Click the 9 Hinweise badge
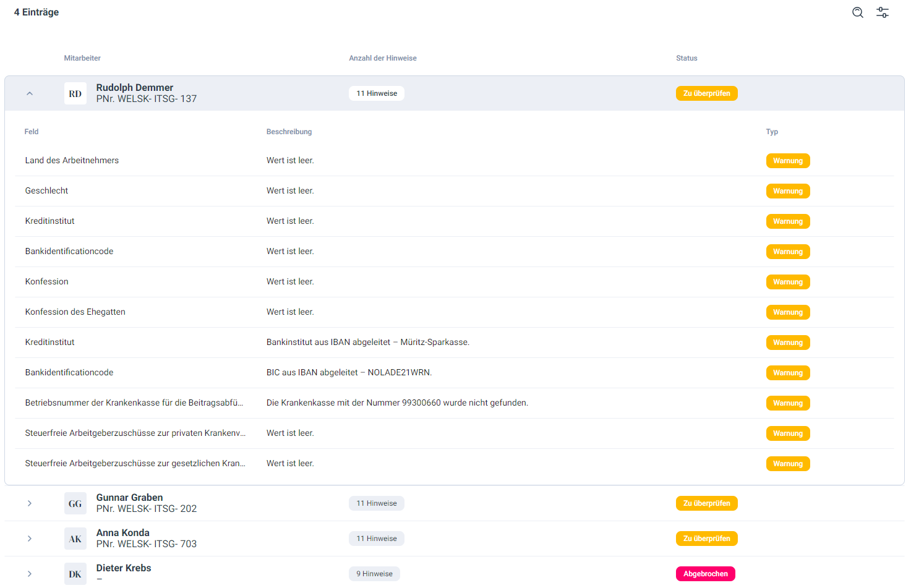 pyautogui.click(x=374, y=574)
